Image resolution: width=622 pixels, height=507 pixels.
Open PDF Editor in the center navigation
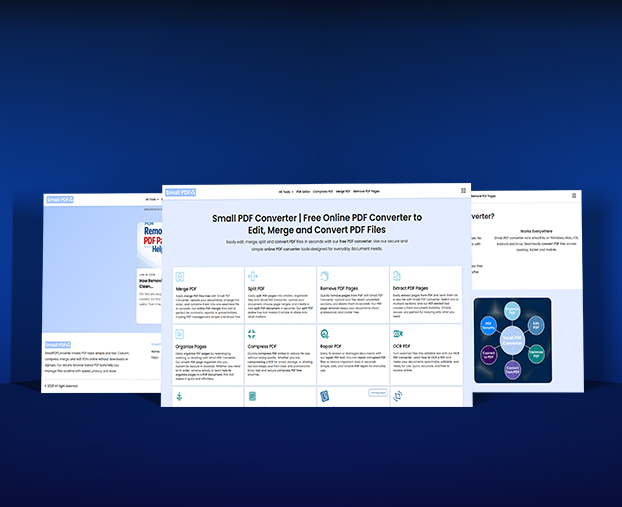click(303, 192)
